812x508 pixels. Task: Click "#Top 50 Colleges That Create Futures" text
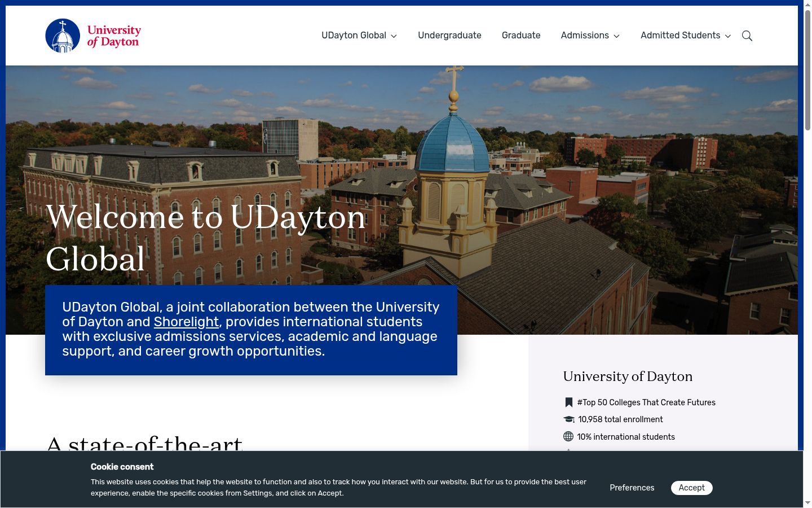click(646, 402)
